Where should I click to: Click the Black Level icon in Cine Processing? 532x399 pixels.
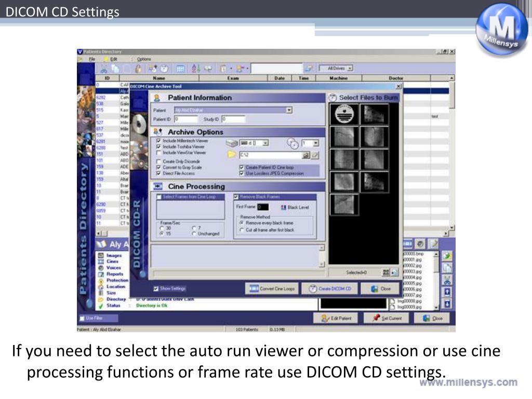tap(284, 207)
